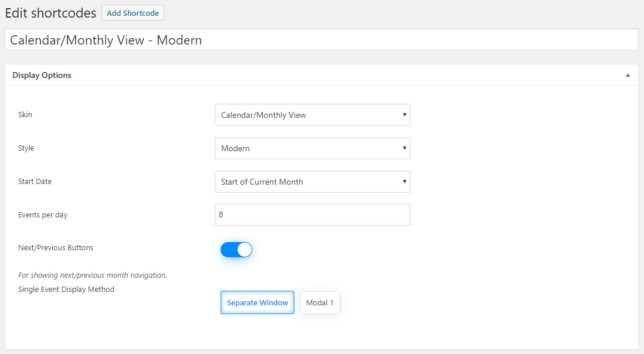The height and width of the screenshot is (354, 644).
Task: Collapse the Display Options panel triangle
Action: coord(627,75)
